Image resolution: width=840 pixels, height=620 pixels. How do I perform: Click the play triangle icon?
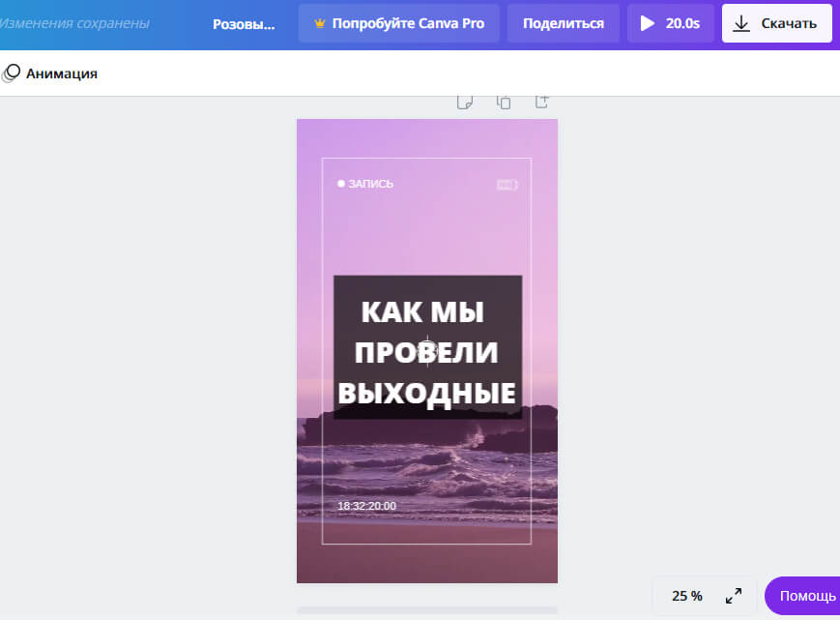coord(649,21)
